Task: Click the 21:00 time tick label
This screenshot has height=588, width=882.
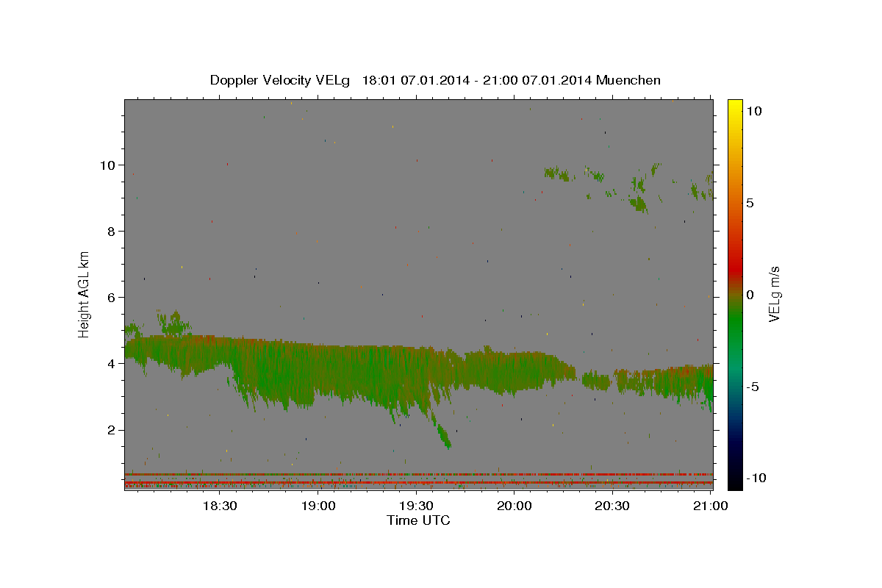Action: (710, 506)
